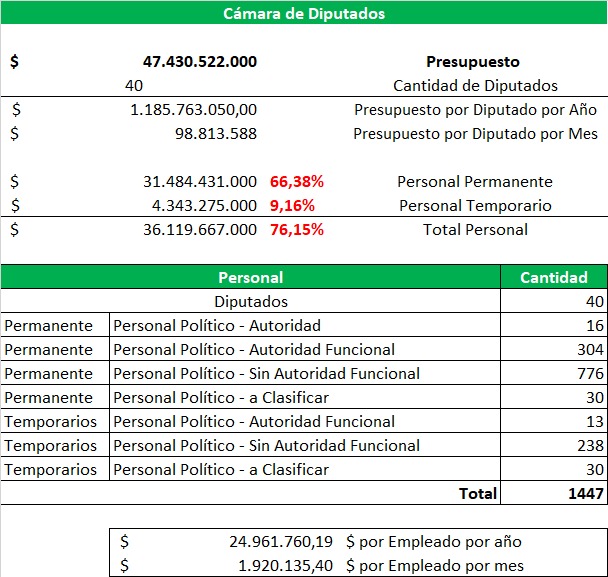Click the red 76,15% total percentage

point(297,230)
